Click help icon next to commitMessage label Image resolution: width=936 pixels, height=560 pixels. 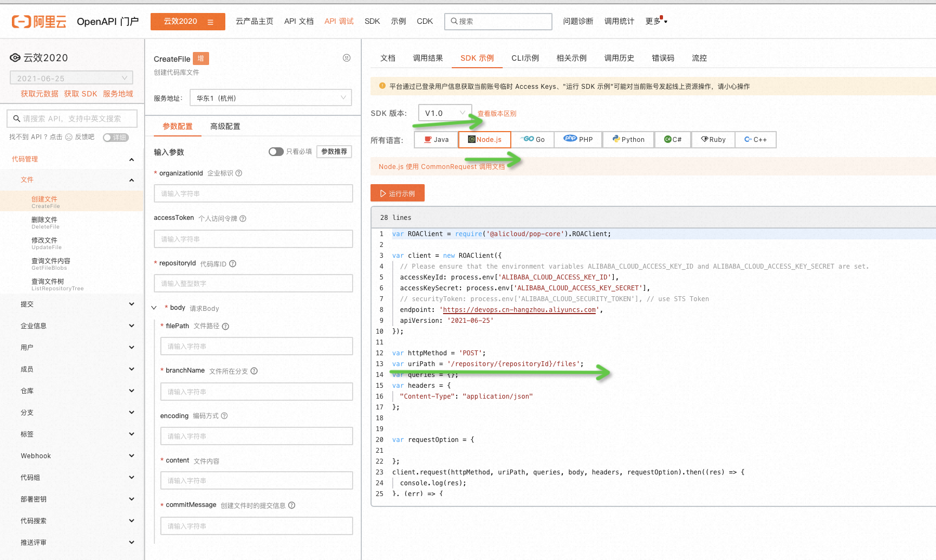[x=292, y=505]
